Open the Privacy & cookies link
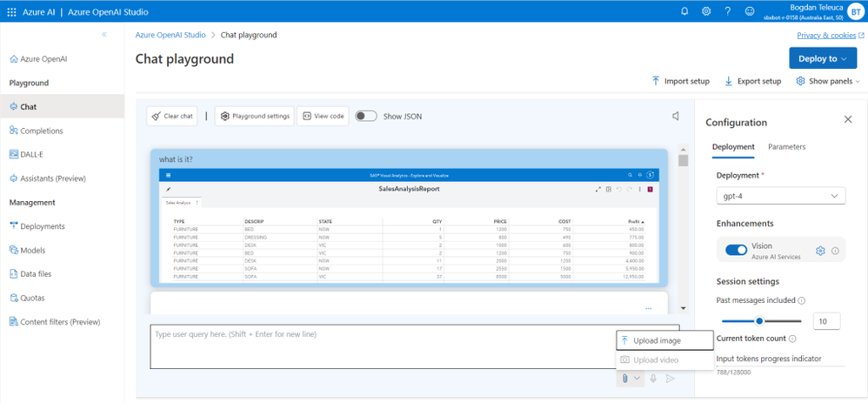The image size is (868, 403). [x=831, y=35]
